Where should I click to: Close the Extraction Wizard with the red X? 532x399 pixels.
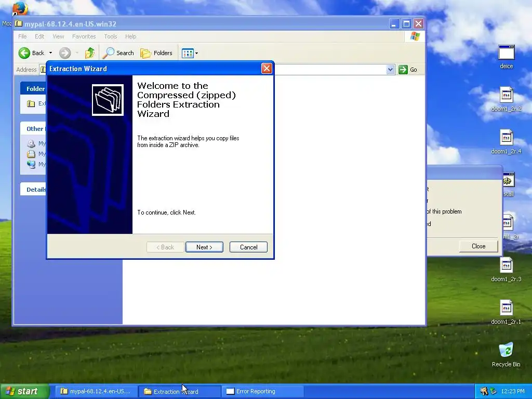tap(267, 69)
